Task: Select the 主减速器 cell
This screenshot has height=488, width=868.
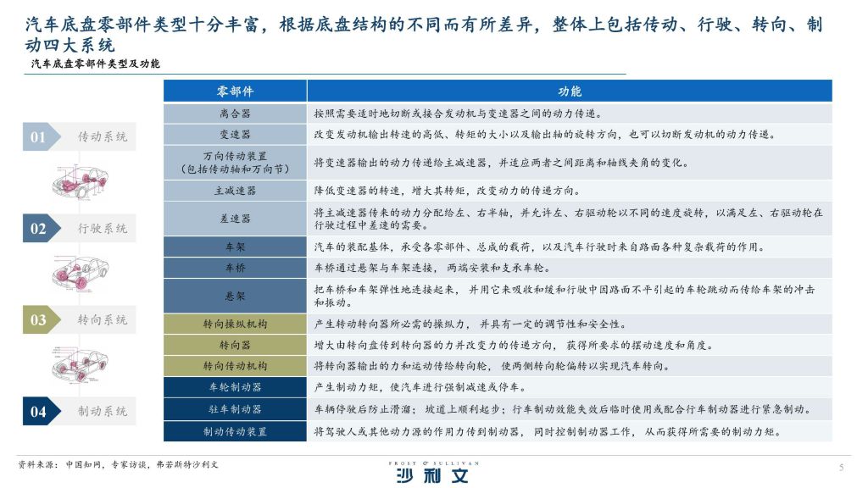Action: click(x=236, y=191)
